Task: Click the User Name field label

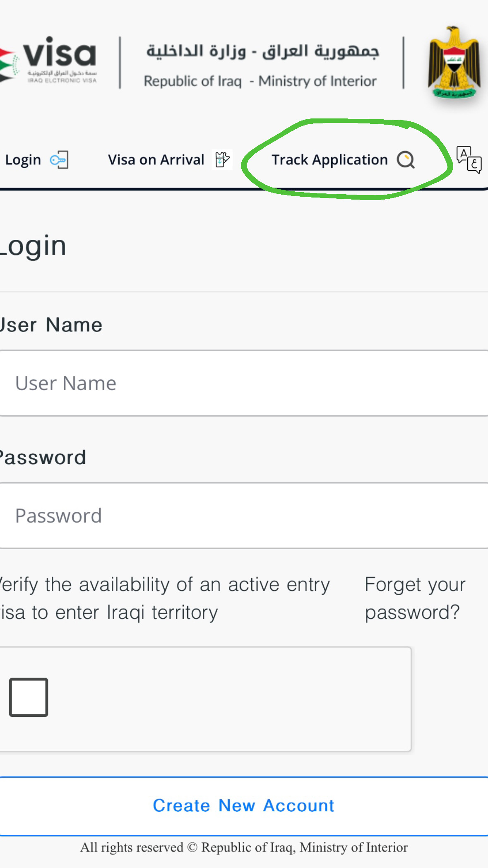Action: (x=51, y=325)
